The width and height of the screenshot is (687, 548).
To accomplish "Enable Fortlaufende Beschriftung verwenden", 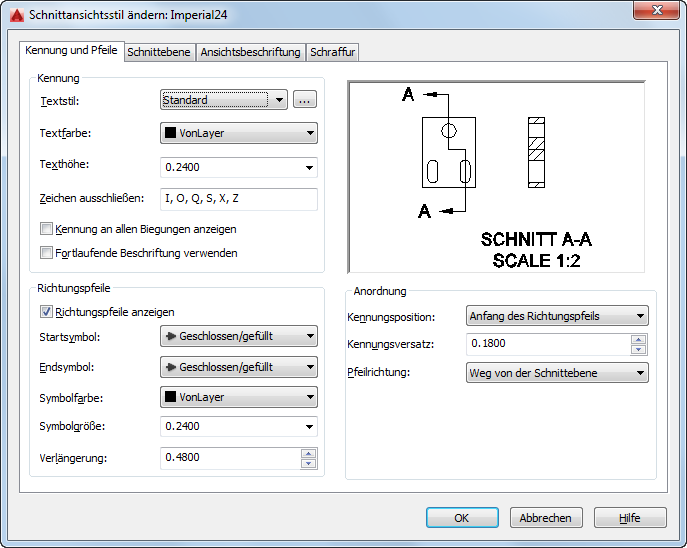I will pyautogui.click(x=46, y=253).
